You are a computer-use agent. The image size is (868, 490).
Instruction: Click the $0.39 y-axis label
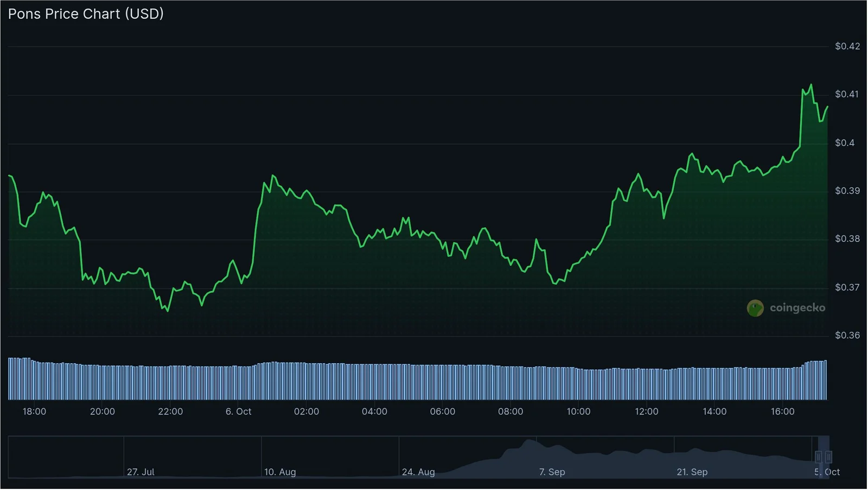(x=847, y=191)
